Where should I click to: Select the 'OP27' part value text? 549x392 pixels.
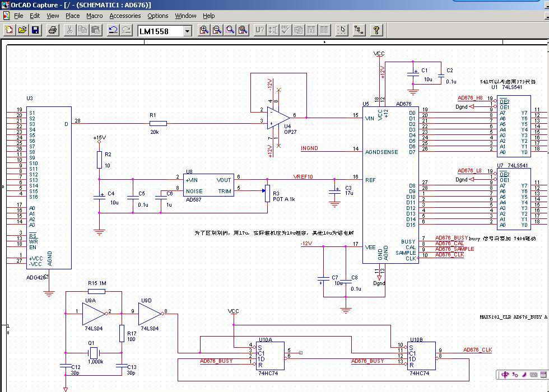(290, 132)
